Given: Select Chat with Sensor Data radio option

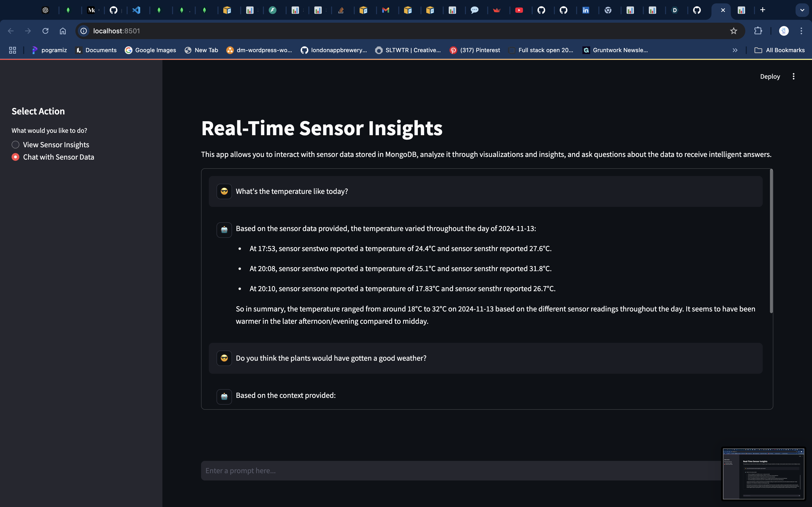Looking at the screenshot, I should [x=16, y=157].
